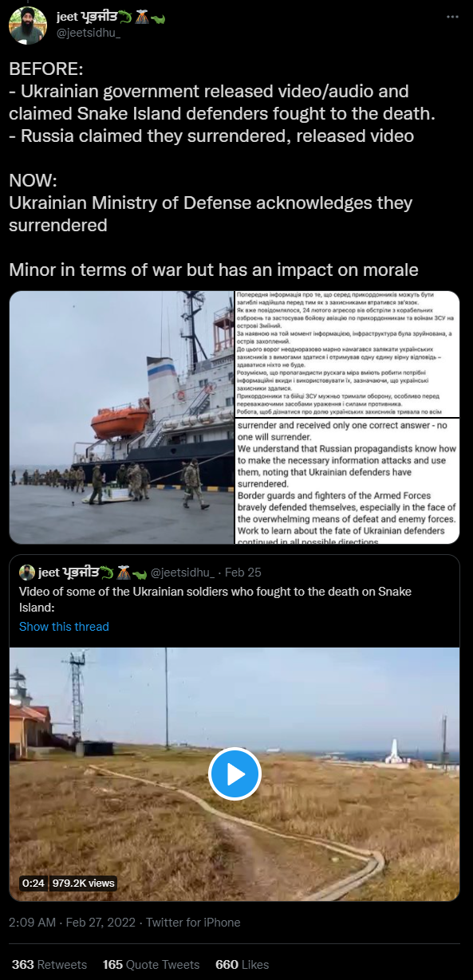View the 660 Likes list
Screen dimensions: 473x980
tap(242, 964)
